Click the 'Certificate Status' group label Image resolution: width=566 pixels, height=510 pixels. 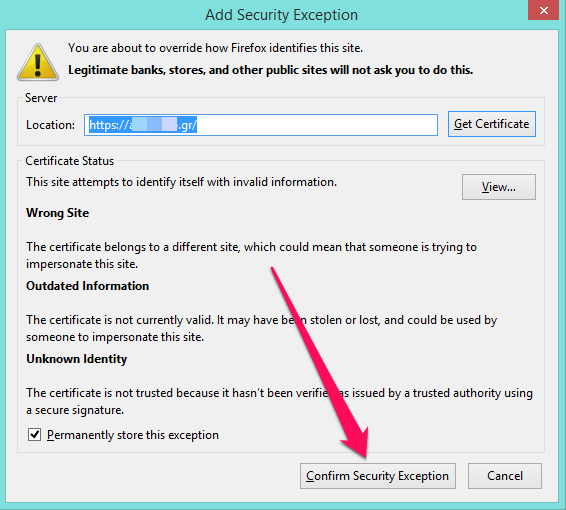tap(69, 161)
